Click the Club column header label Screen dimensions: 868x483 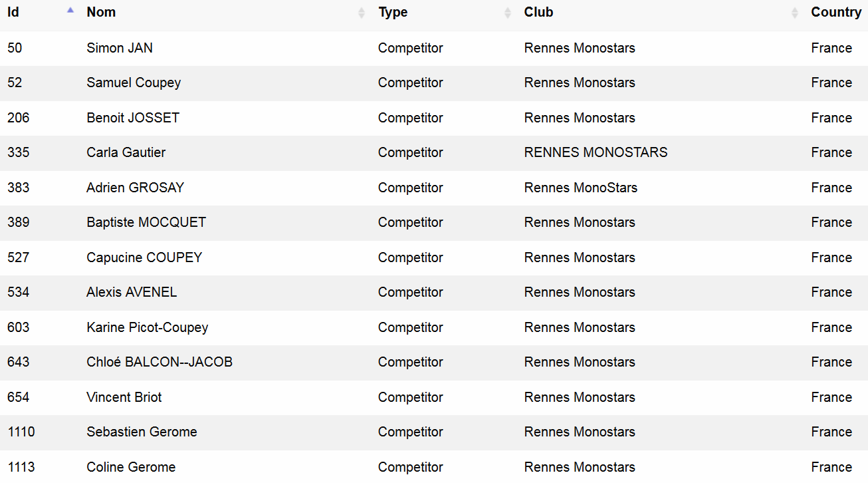click(538, 13)
